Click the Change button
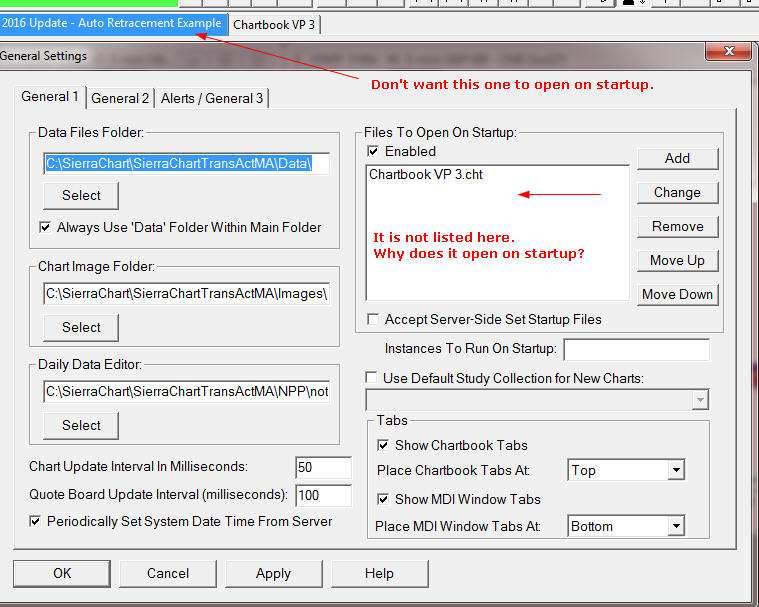Viewport: 759px width, 607px height. 677,193
